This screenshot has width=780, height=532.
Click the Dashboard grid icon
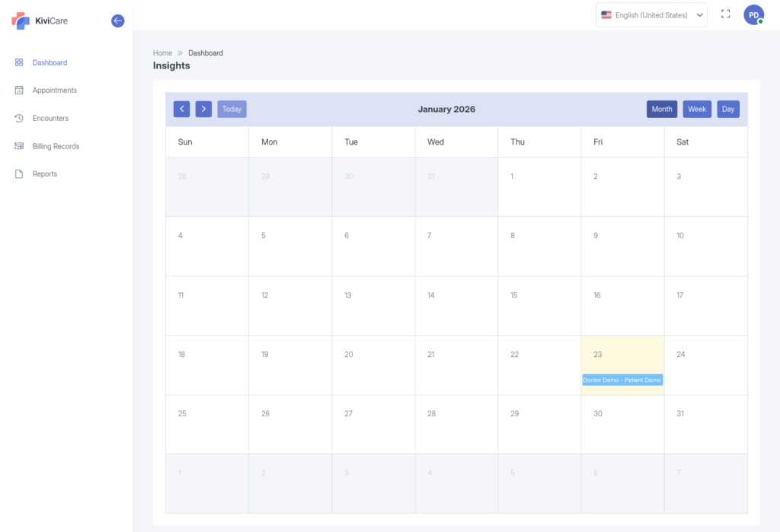tap(19, 62)
